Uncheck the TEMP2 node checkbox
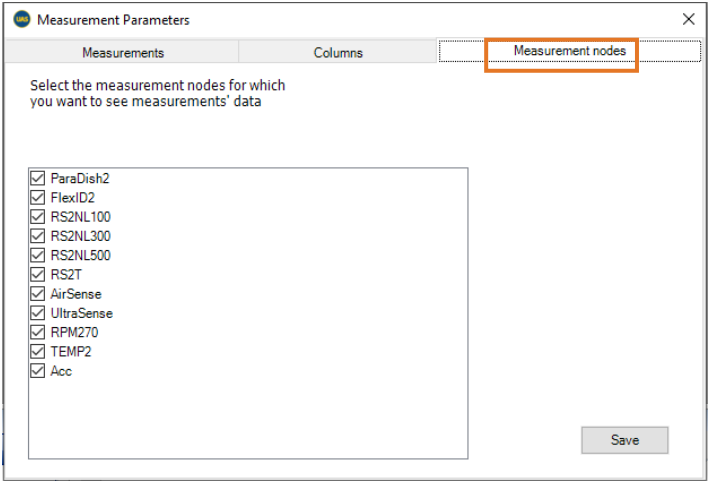Image resolution: width=711 pixels, height=485 pixels. (38, 352)
